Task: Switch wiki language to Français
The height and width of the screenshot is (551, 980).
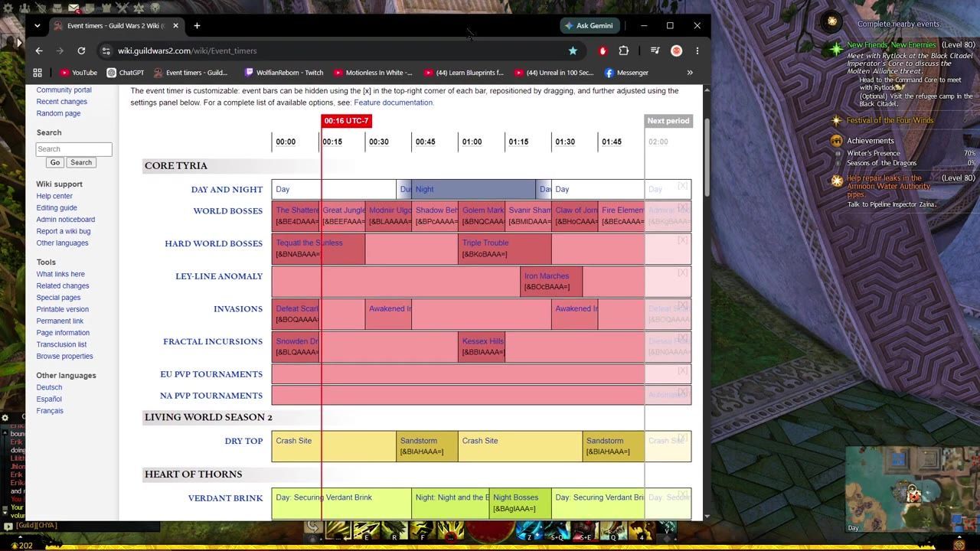Action: [50, 411]
